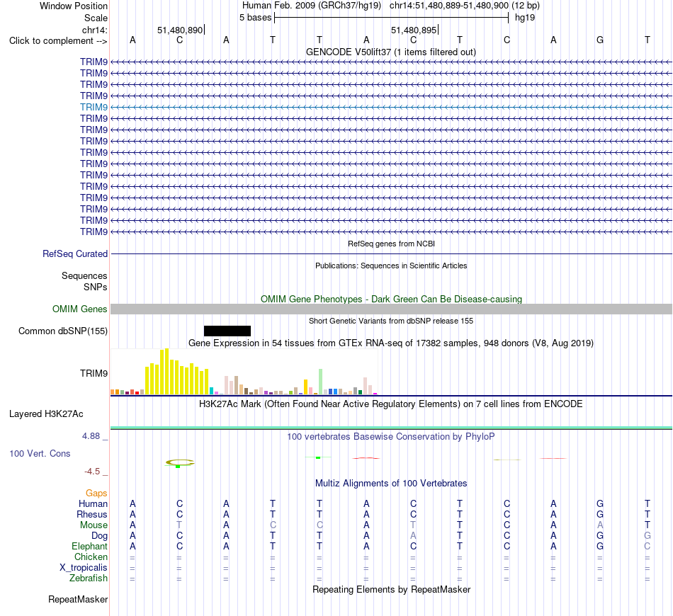Open the light-blue highlighted TRIM9 transcript label
The image size is (673, 616).
click(x=94, y=107)
